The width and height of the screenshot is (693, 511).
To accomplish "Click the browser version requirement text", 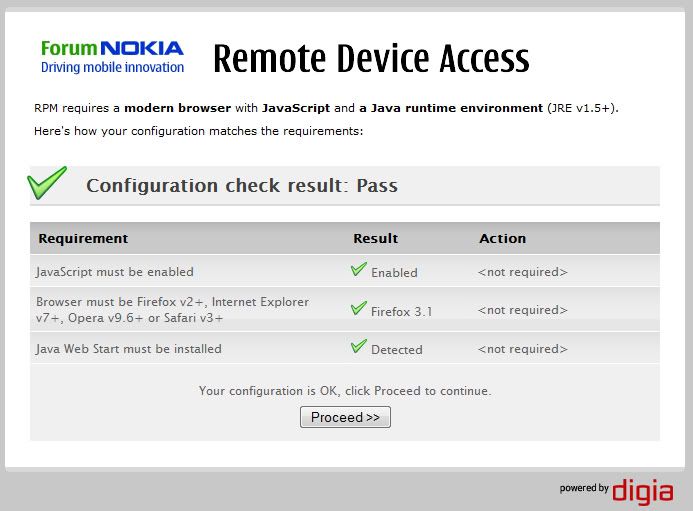I will point(172,309).
